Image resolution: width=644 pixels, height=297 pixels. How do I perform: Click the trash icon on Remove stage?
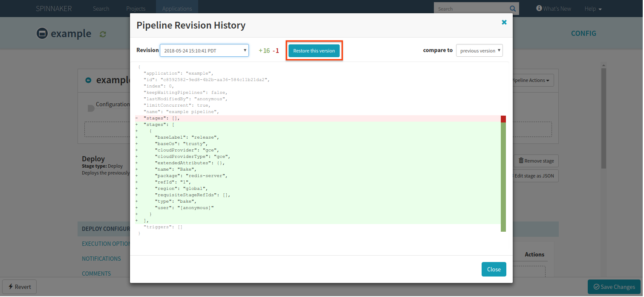coord(521,161)
